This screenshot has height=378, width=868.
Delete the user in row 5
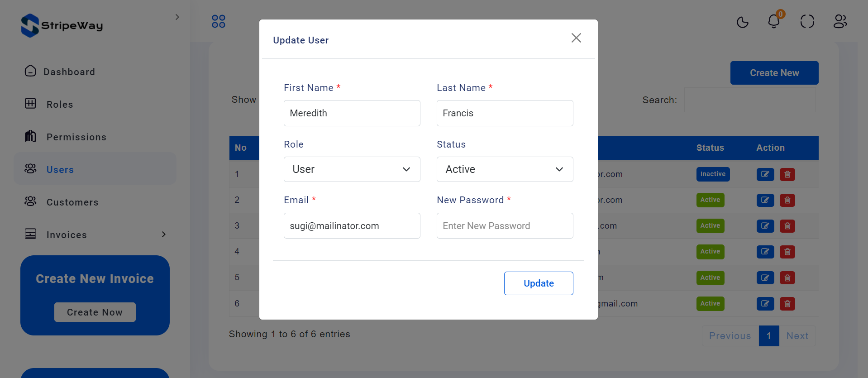click(787, 278)
